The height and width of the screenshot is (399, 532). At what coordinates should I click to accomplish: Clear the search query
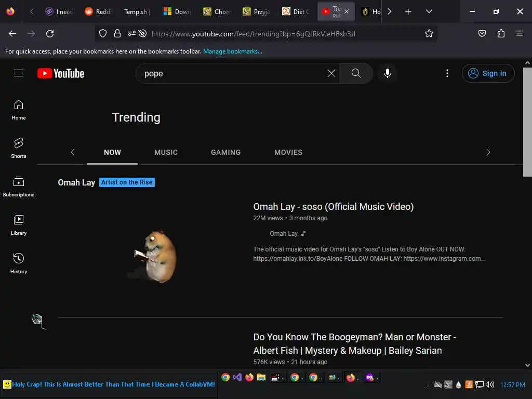pyautogui.click(x=331, y=73)
